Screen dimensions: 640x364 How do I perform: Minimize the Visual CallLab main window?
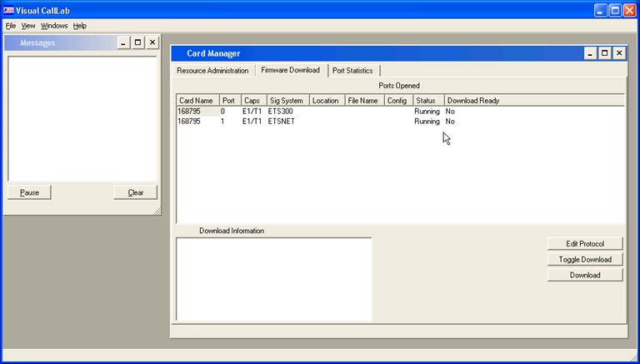600,10
